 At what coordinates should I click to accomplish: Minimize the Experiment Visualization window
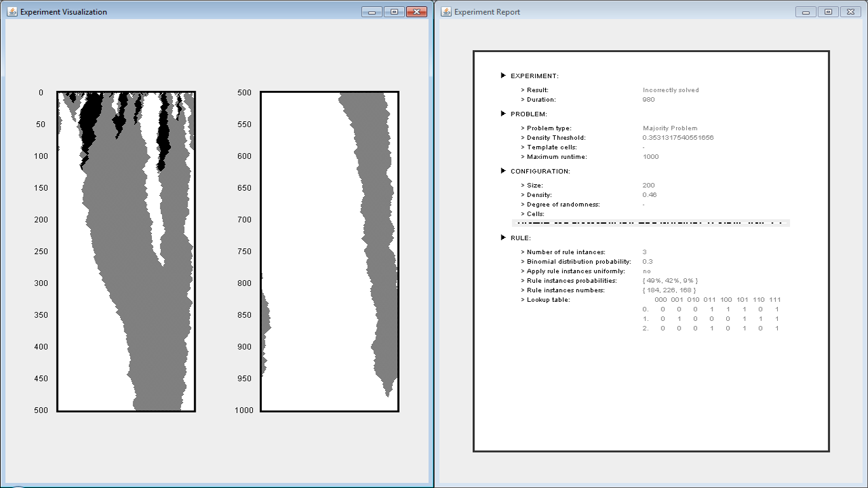371,12
